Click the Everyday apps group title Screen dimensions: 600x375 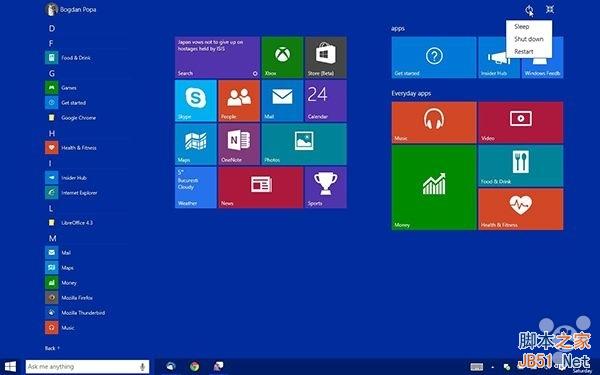click(411, 93)
